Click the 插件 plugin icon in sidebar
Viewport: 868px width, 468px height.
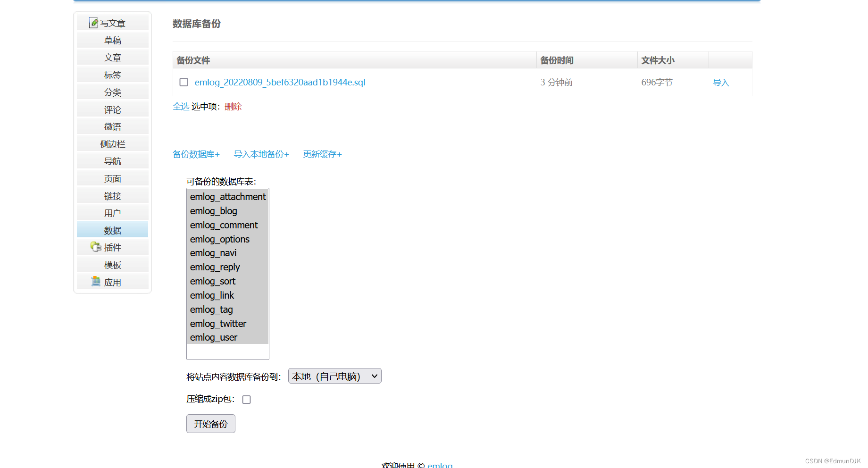[x=96, y=247]
